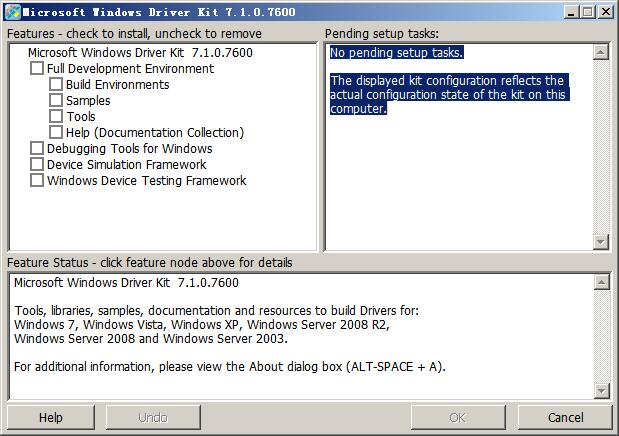Click the Cancel button
This screenshot has width=619, height=436.
click(565, 417)
